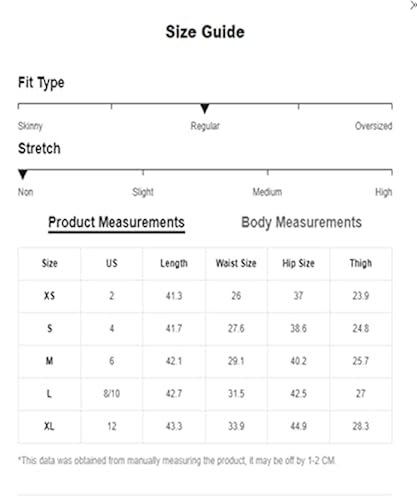Click the Medium stretch label
The width and height of the screenshot is (417, 500).
click(x=267, y=192)
